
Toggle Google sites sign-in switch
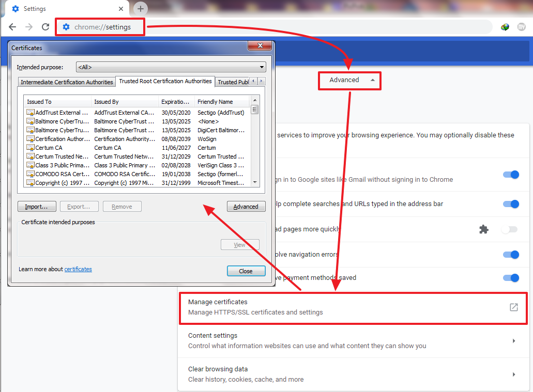coord(511,175)
